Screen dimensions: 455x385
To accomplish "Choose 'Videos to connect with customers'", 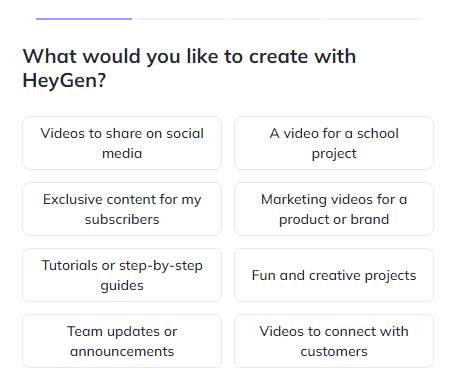I will (334, 341).
